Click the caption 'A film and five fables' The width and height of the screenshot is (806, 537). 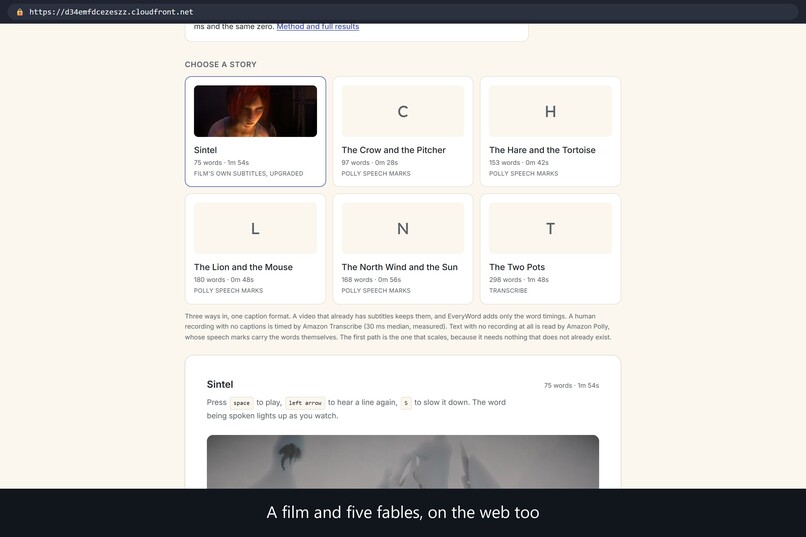(402, 512)
